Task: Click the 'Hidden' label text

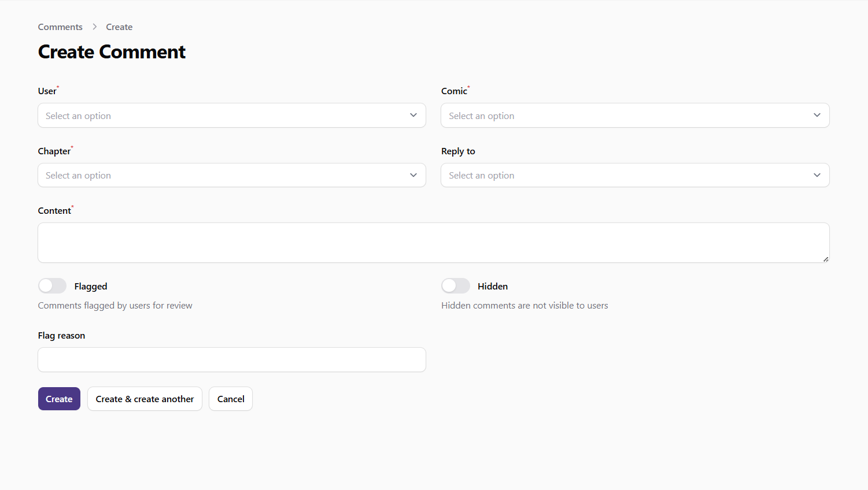Action: point(492,287)
